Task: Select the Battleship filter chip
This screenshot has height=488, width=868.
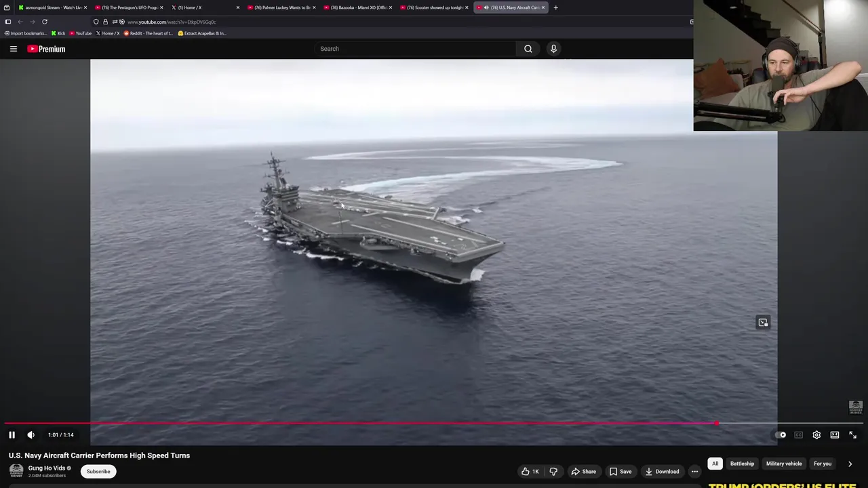Action: click(742, 464)
